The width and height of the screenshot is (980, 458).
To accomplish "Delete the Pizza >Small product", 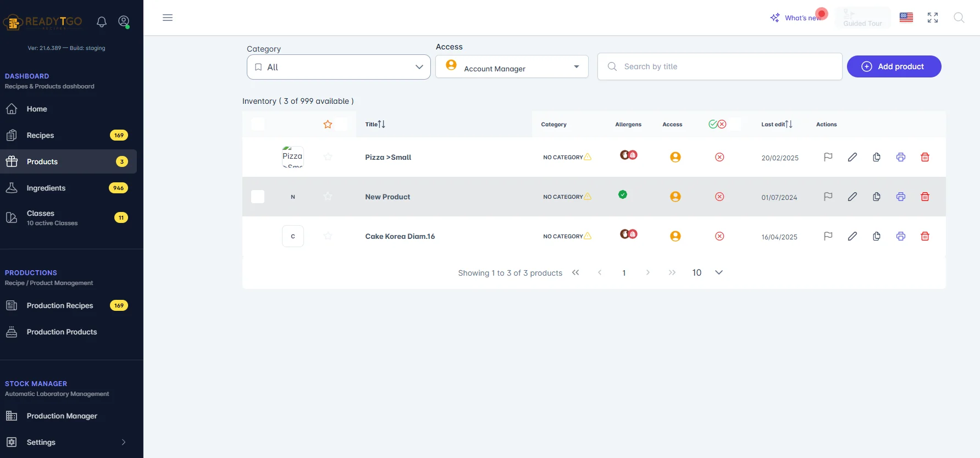I will point(925,157).
